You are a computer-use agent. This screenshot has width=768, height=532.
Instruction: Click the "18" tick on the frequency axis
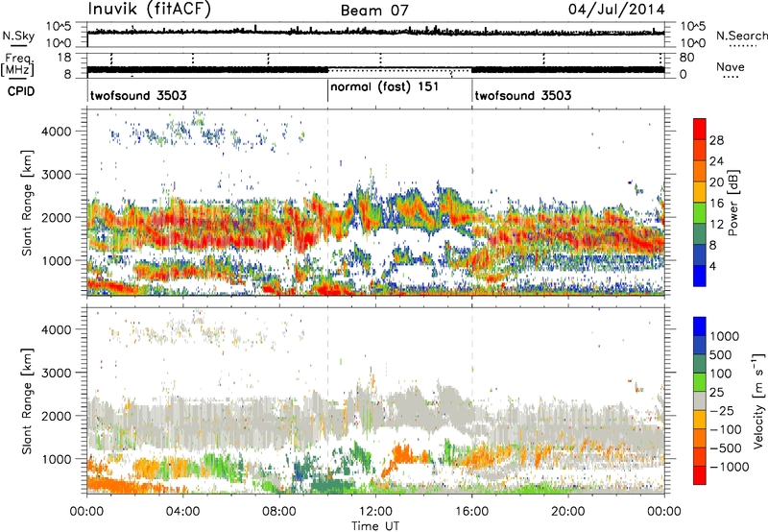click(x=64, y=58)
